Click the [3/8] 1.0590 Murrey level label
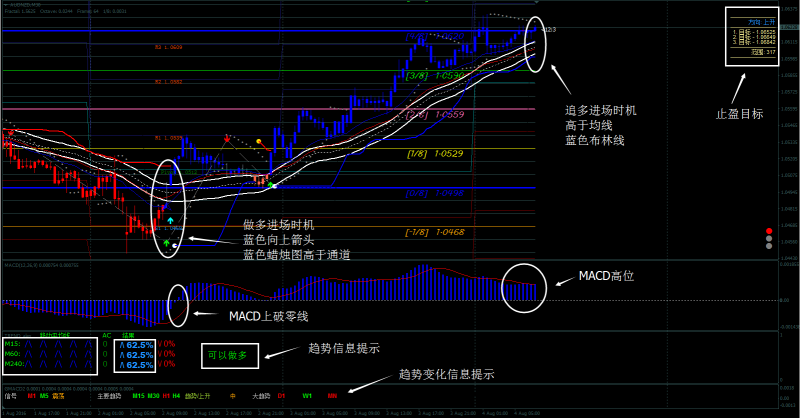 pyautogui.click(x=436, y=76)
